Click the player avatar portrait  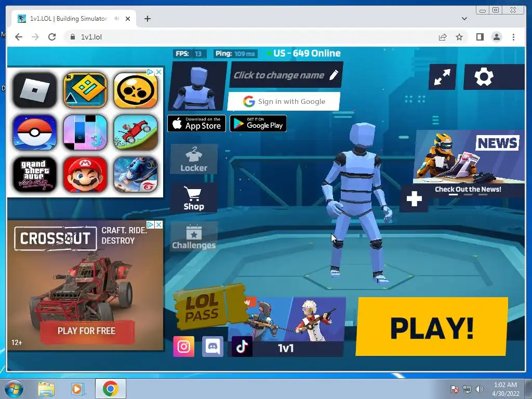(198, 86)
